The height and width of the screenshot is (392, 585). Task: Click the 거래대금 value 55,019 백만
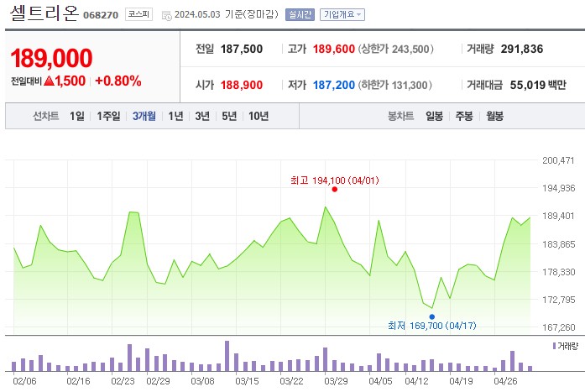click(538, 85)
